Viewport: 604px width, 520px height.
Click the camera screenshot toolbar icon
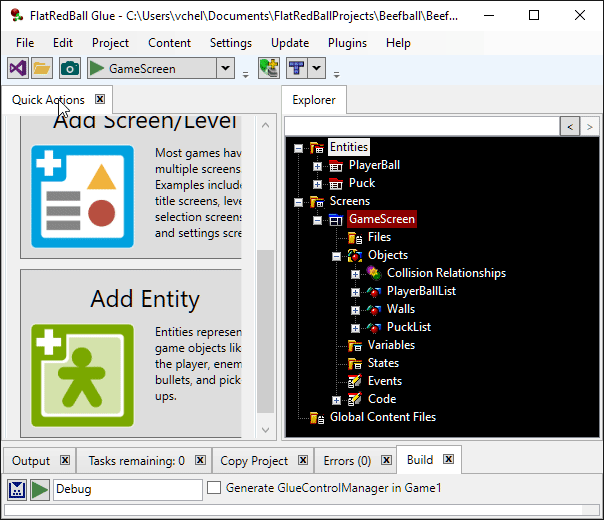[x=69, y=68]
